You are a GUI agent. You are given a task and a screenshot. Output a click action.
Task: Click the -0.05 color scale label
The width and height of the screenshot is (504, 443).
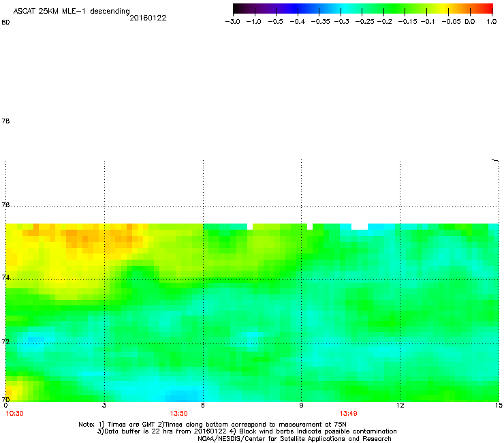(x=451, y=22)
